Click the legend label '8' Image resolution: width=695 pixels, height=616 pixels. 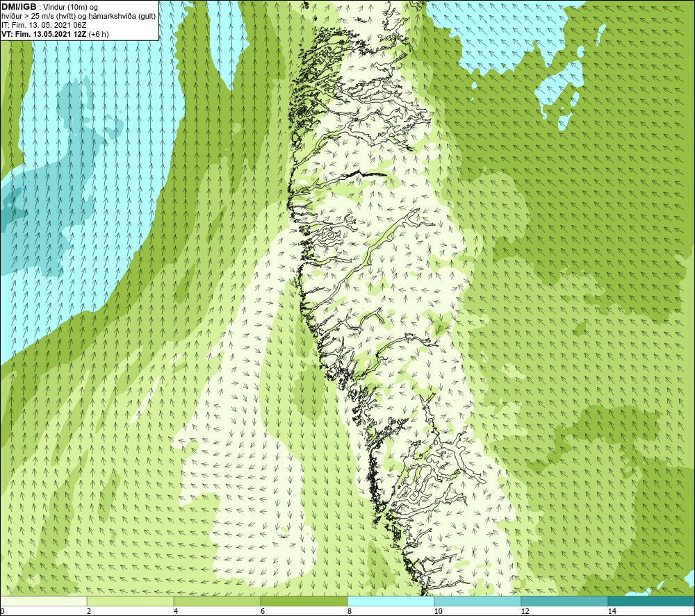pyautogui.click(x=350, y=611)
